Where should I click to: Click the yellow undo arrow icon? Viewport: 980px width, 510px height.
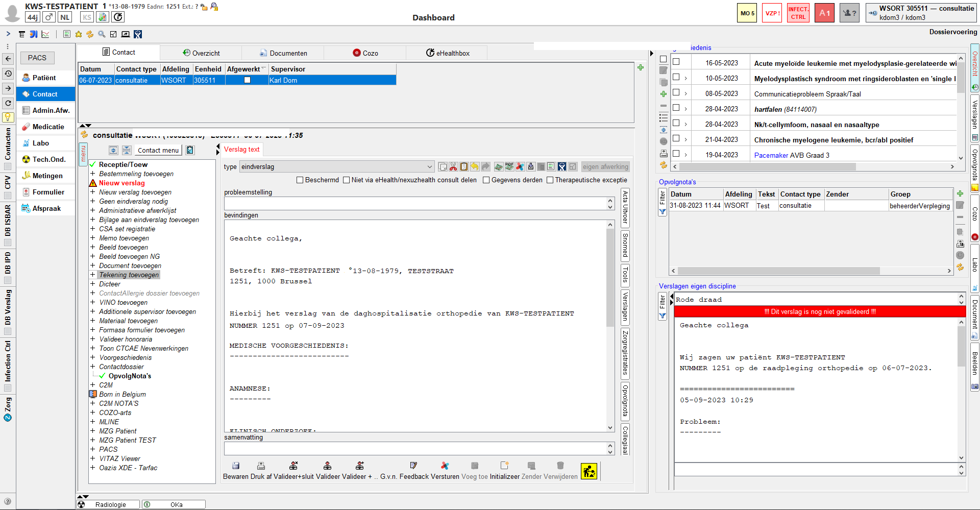click(x=475, y=166)
